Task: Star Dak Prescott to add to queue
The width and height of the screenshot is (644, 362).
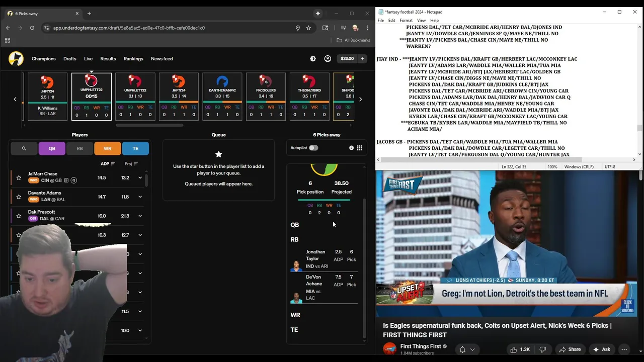Action: [x=19, y=216]
